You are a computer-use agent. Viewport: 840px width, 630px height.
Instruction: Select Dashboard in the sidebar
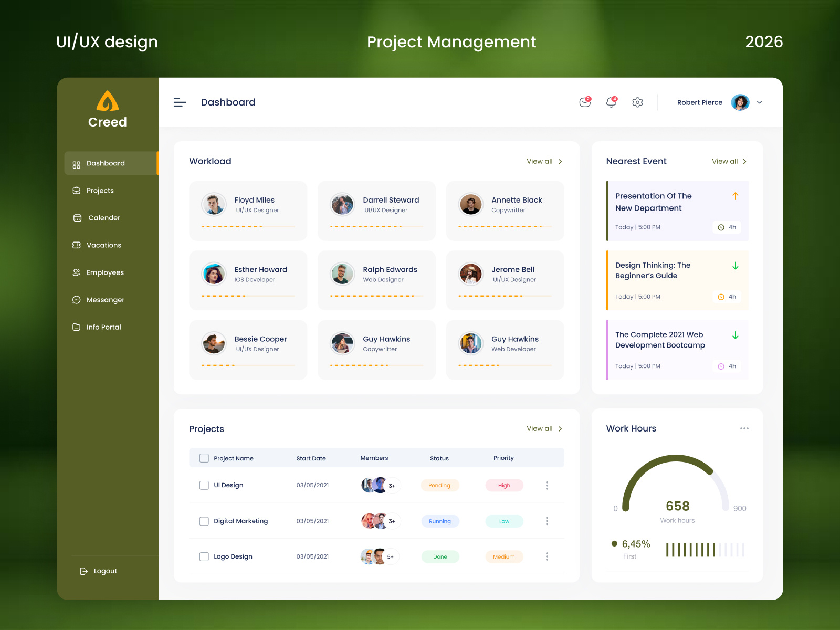105,163
